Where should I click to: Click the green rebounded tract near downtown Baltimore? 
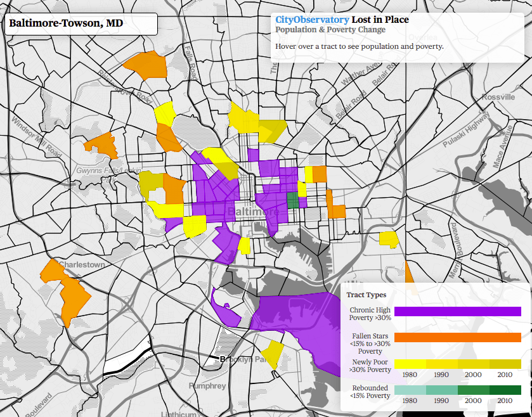(x=294, y=200)
